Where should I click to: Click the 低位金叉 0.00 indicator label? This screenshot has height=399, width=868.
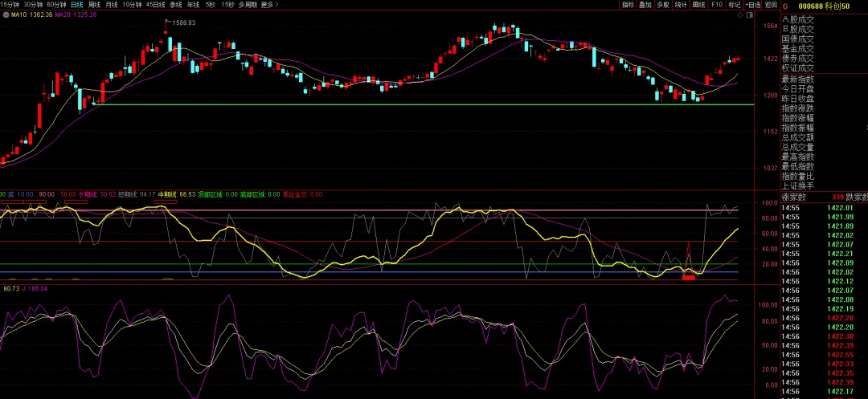(x=302, y=194)
